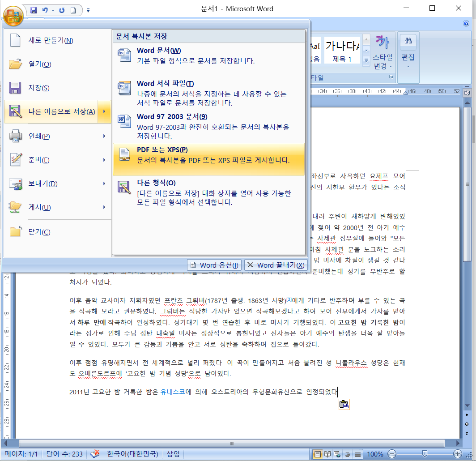Expand the 보내기(D) submenu arrow
The width and height of the screenshot is (476, 461).
(104, 184)
